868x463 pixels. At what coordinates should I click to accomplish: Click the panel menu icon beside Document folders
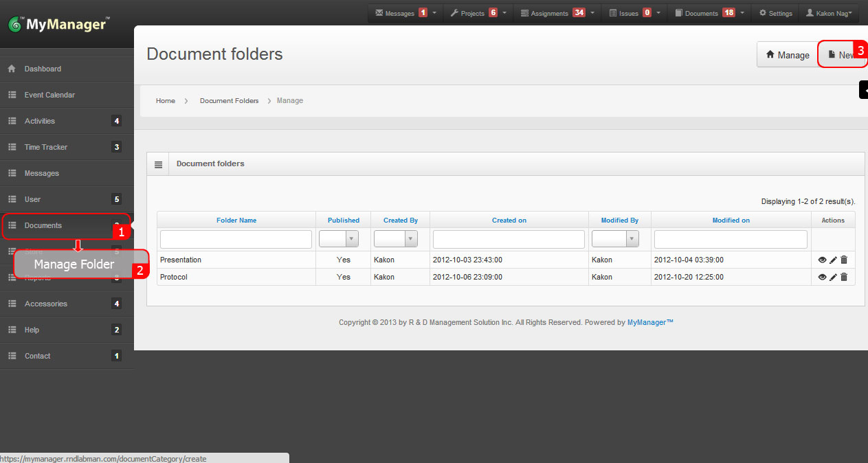click(158, 163)
